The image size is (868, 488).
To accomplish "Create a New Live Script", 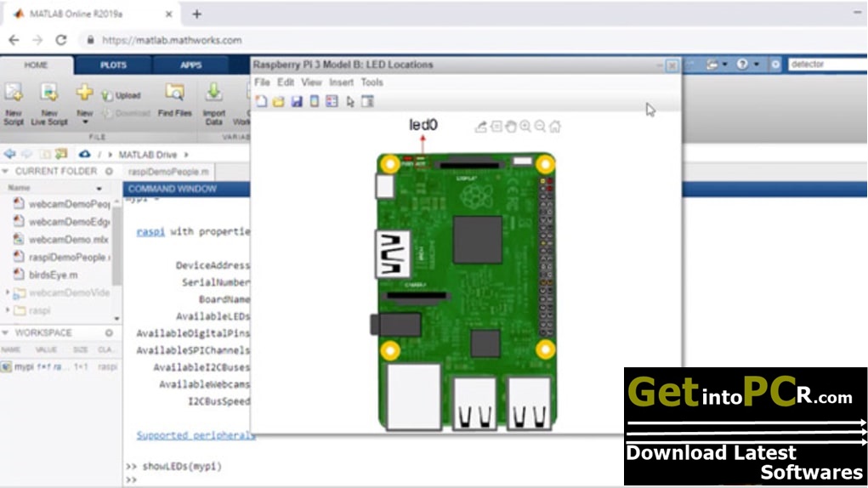I will [48, 104].
